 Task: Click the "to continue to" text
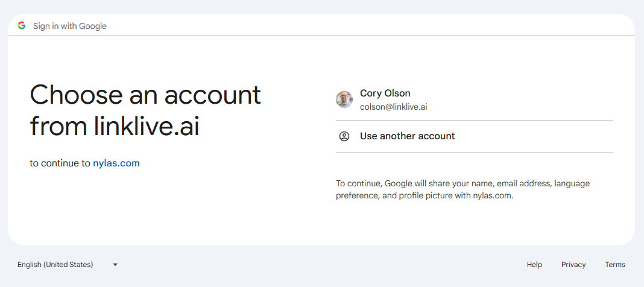[x=60, y=163]
